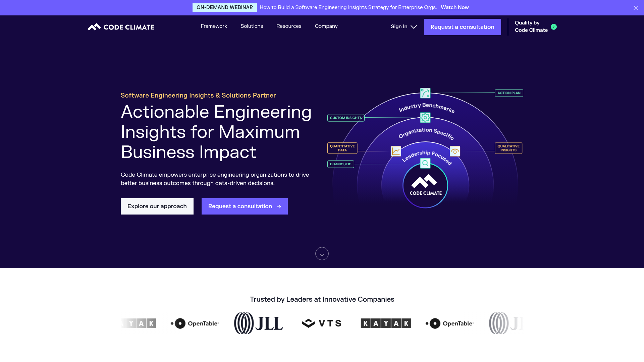Select Company in the navigation bar
Image resolution: width=644 pixels, height=362 pixels.
click(x=326, y=26)
